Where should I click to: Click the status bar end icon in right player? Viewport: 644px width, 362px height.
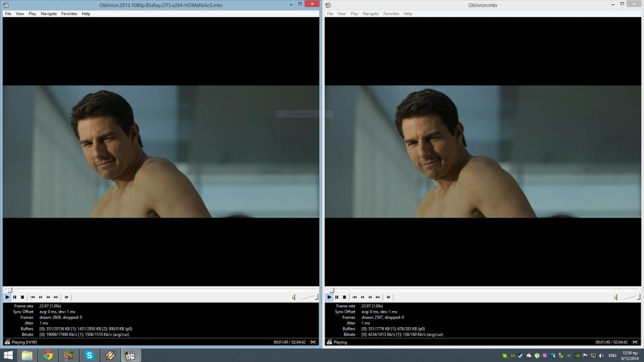point(635,342)
